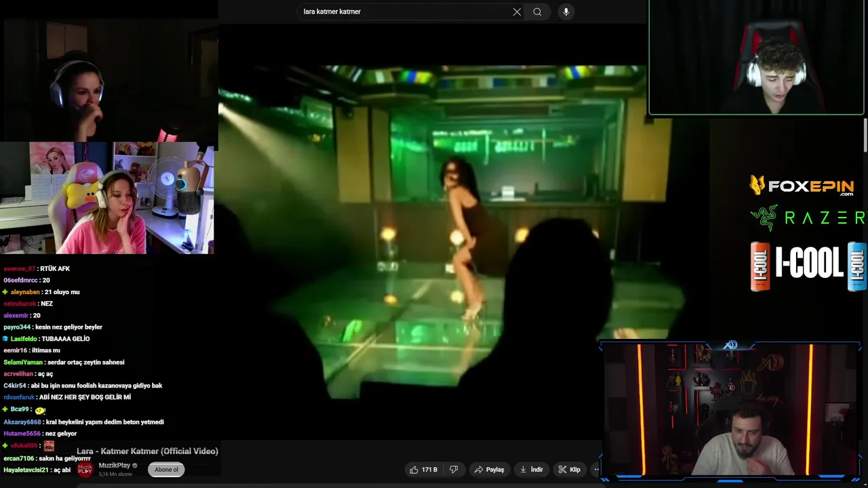Click acrvelihan's 'aç aç' message

(45, 374)
